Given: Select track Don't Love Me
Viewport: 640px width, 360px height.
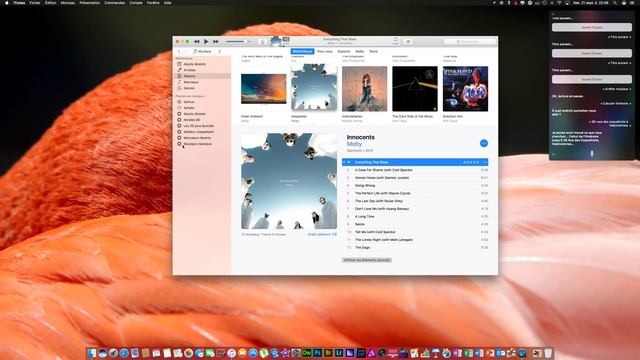Looking at the screenshot, I should point(415,209).
